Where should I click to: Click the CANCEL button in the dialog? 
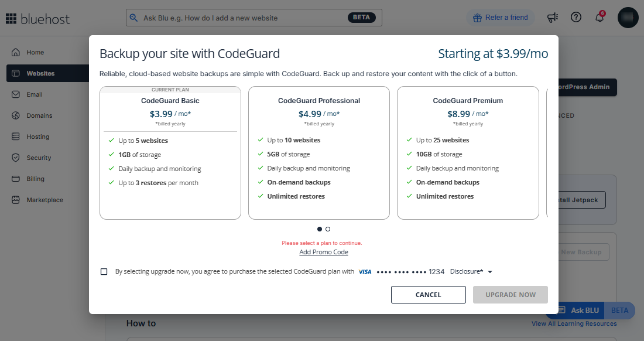[428, 294]
